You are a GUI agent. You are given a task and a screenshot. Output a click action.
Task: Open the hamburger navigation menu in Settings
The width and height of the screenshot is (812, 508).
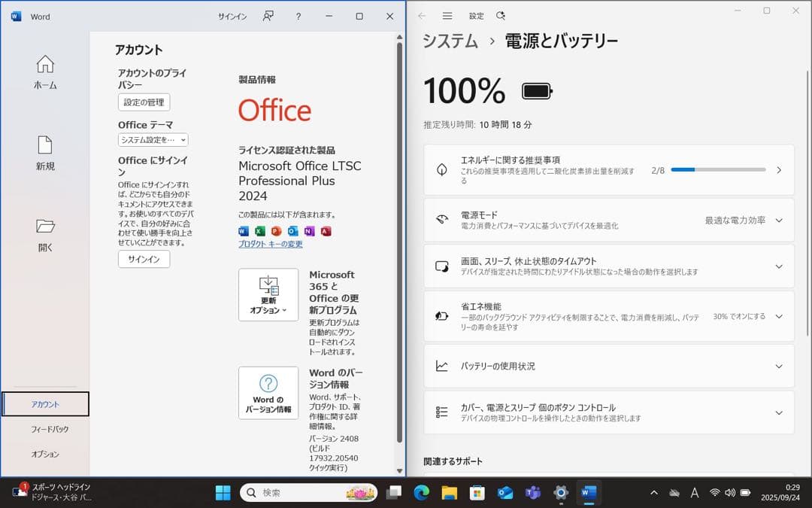point(447,16)
